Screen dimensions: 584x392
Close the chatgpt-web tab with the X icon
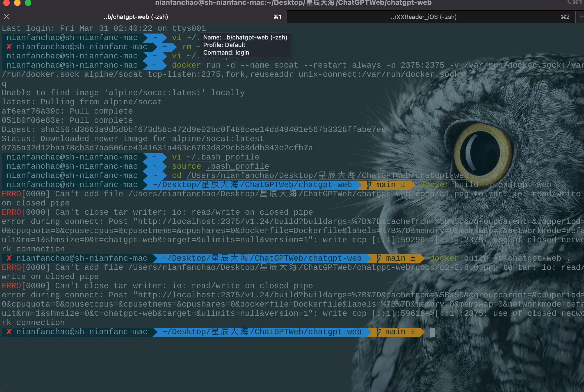7,17
